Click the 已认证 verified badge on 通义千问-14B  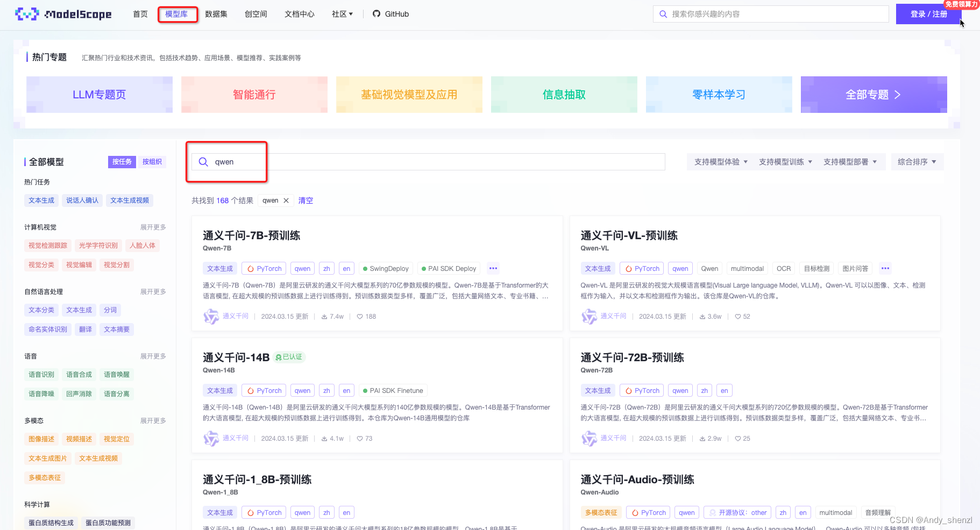pos(289,356)
